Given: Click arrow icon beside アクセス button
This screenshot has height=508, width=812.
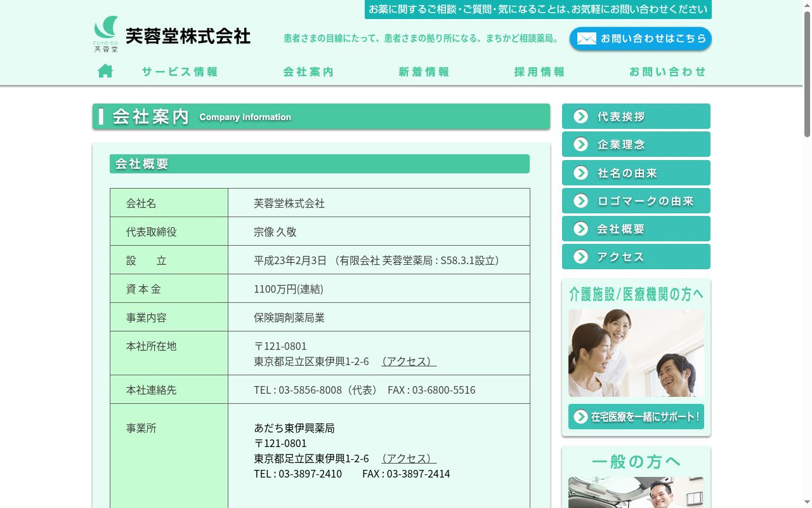Looking at the screenshot, I should [x=580, y=257].
